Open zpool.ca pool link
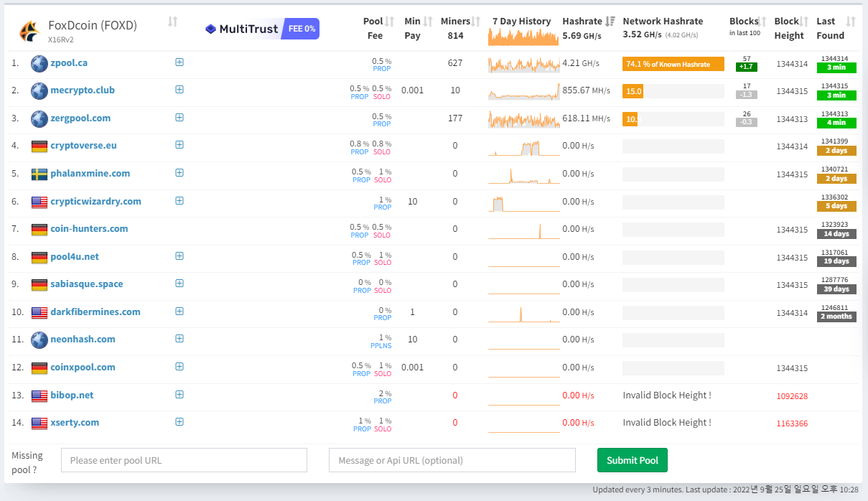The width and height of the screenshot is (868, 501). [69, 63]
